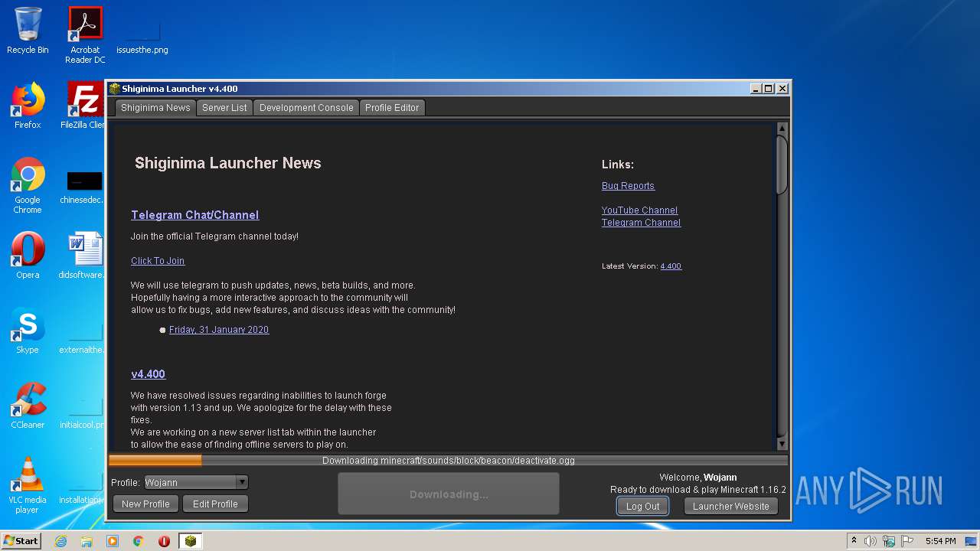
Task: Open the v4.400 news heading link
Action: coord(148,374)
